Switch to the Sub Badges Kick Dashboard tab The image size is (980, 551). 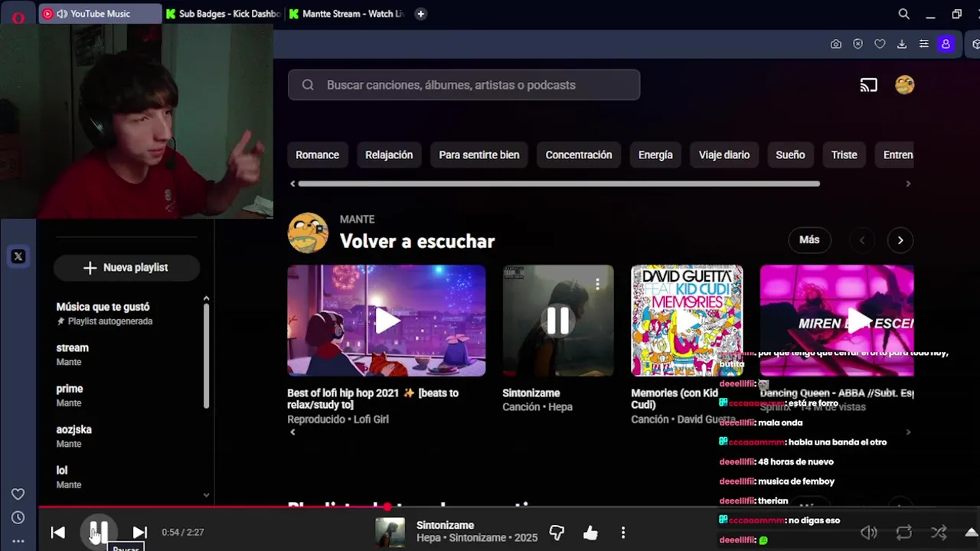pos(224,14)
